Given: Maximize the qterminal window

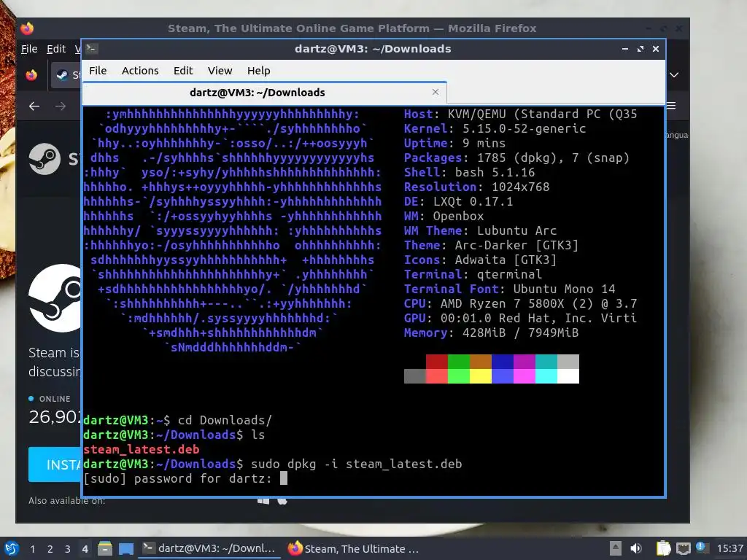Looking at the screenshot, I should click(640, 49).
